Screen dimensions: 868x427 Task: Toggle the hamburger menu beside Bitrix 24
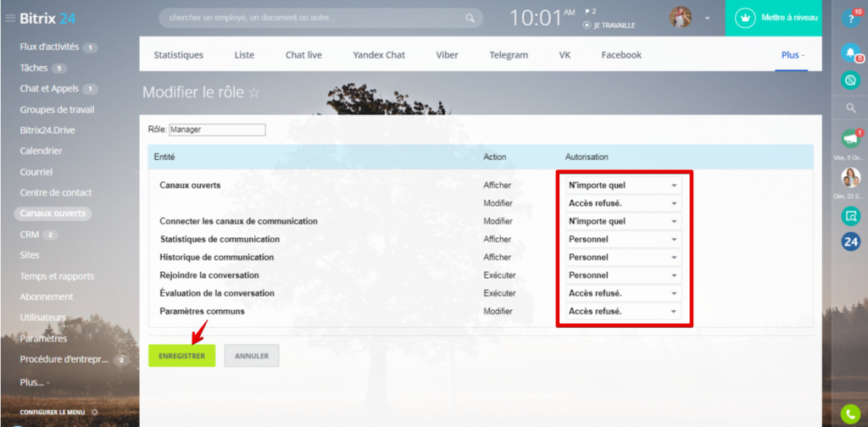pyautogui.click(x=10, y=19)
